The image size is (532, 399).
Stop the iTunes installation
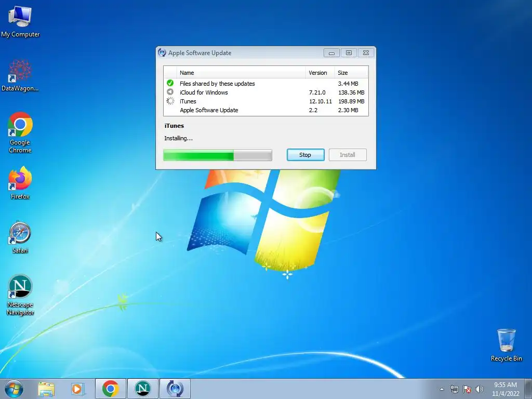coord(305,155)
